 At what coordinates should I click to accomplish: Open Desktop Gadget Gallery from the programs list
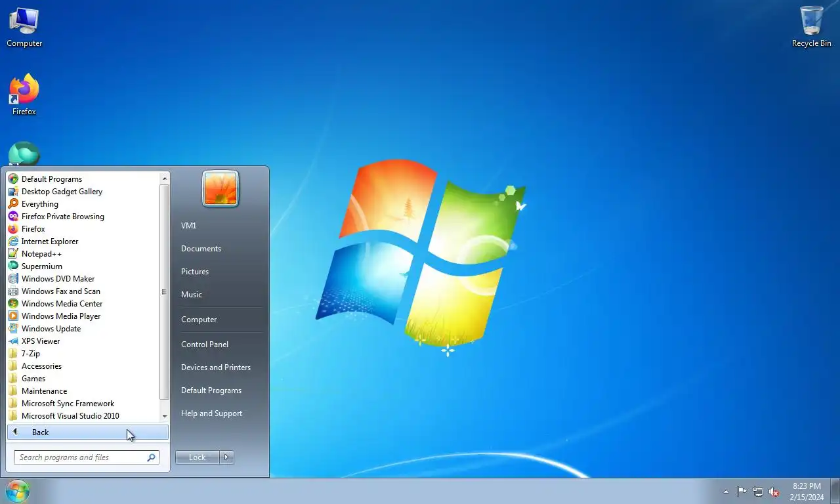pos(62,192)
